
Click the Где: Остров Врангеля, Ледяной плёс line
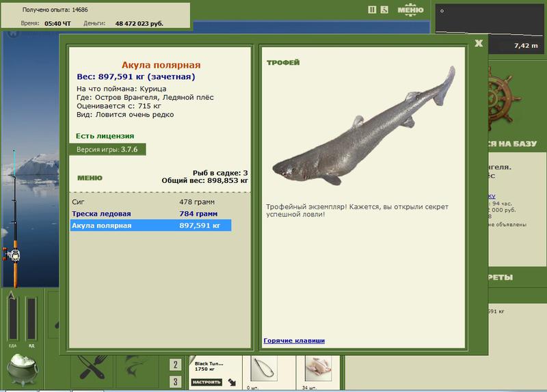[x=145, y=97]
